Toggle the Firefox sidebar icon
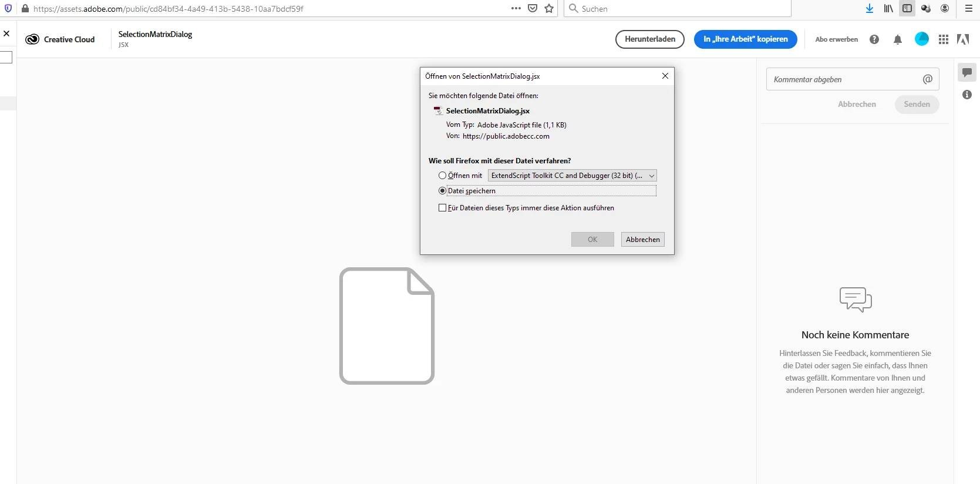This screenshot has width=980, height=484. coord(907,8)
